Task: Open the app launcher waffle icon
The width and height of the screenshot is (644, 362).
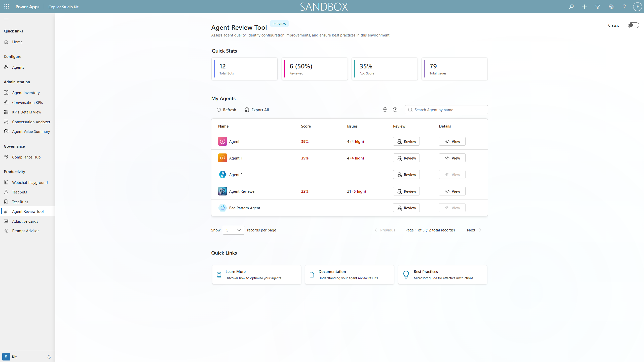Action: (7, 7)
